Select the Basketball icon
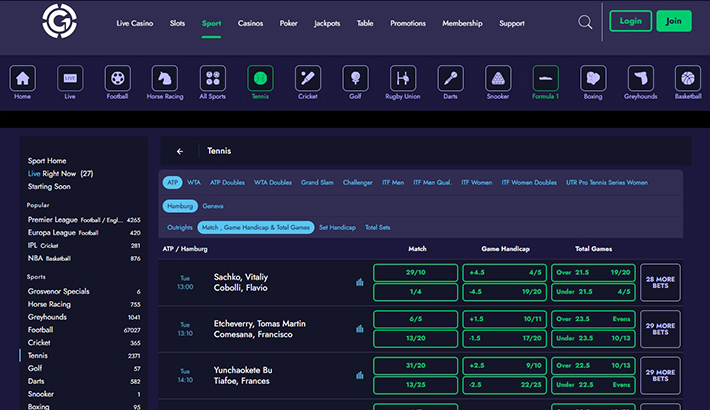Screen dimensions: 710x410 (x=688, y=78)
